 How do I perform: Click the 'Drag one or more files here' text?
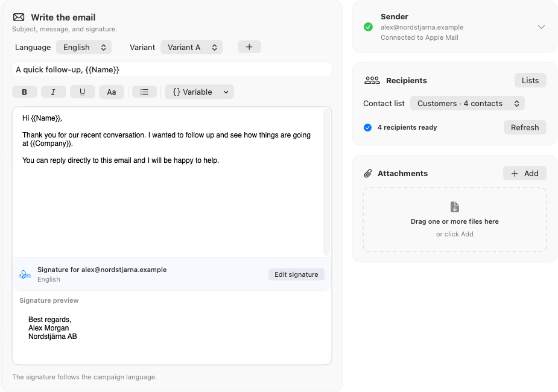(454, 221)
